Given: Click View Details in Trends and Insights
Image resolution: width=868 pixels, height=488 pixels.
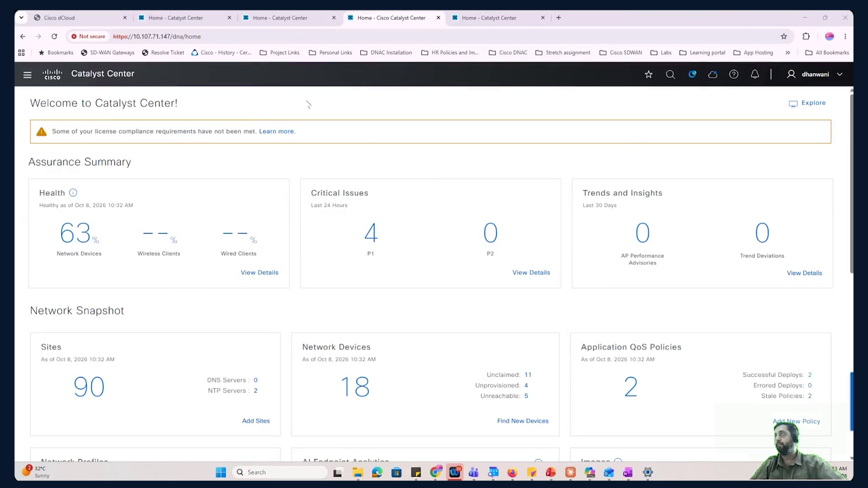Looking at the screenshot, I should coord(804,273).
